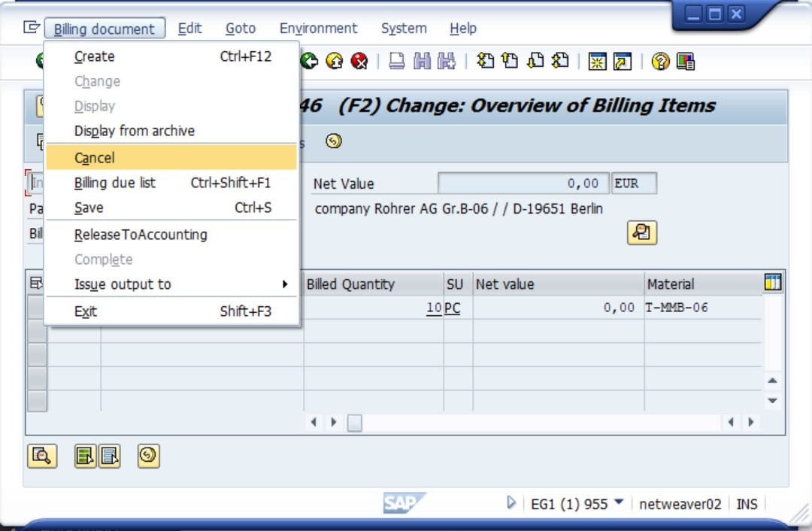Click the yellow Help question mark icon
Viewport: 812px width, 531px height.
[660, 61]
